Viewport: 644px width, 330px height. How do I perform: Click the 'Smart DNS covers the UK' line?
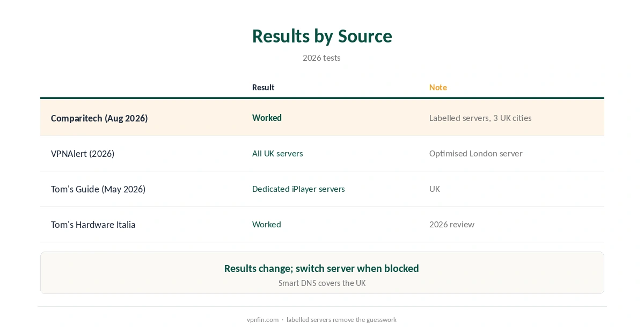322,283
